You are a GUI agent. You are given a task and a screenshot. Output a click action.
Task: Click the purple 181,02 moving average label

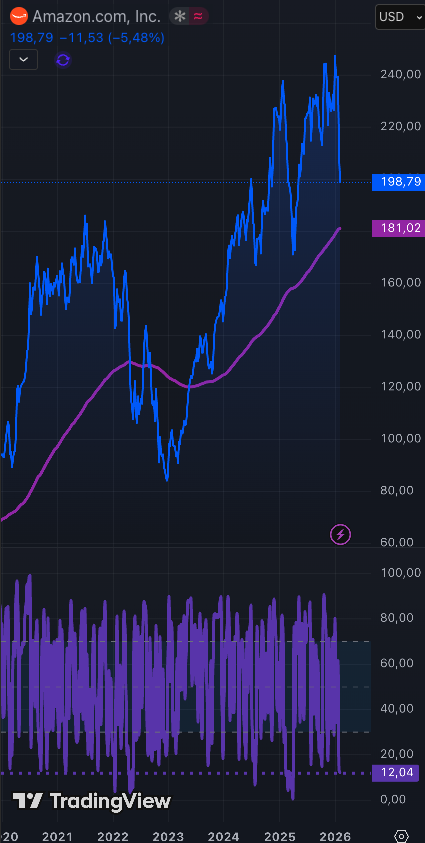(398, 228)
